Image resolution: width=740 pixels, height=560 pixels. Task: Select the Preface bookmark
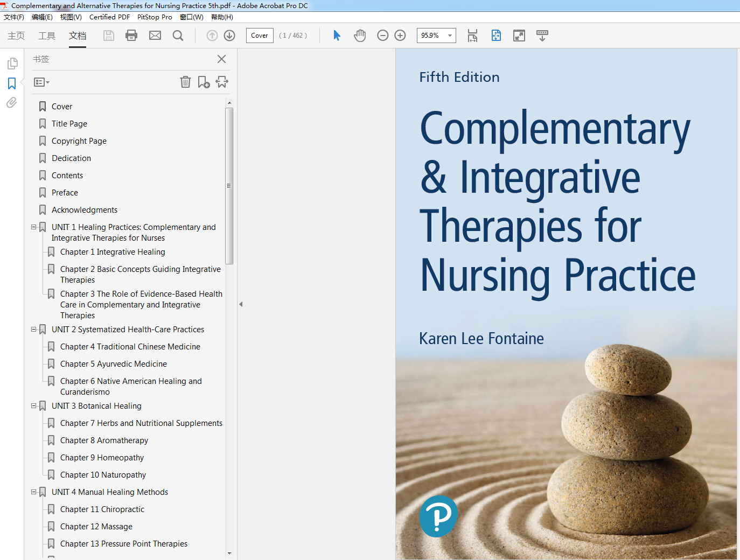click(65, 193)
